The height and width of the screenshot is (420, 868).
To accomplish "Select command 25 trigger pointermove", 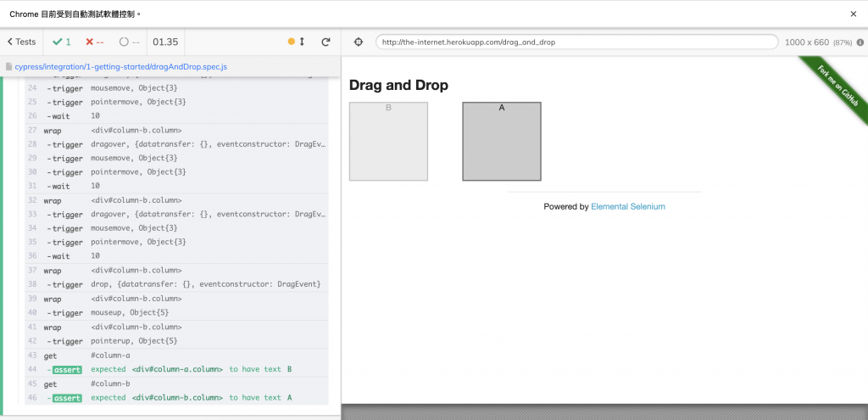I will coord(176,102).
